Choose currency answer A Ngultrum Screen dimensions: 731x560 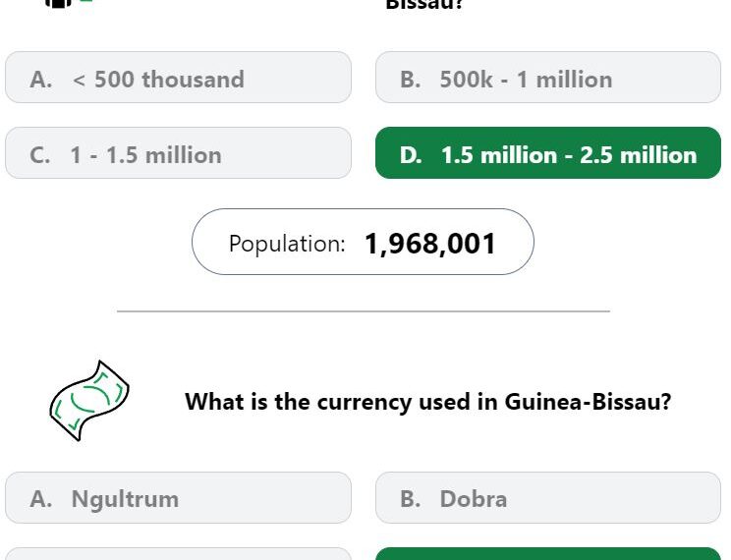point(178,498)
